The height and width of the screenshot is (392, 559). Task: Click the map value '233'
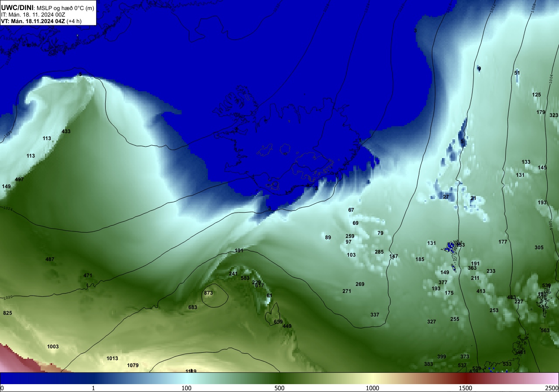point(491,271)
